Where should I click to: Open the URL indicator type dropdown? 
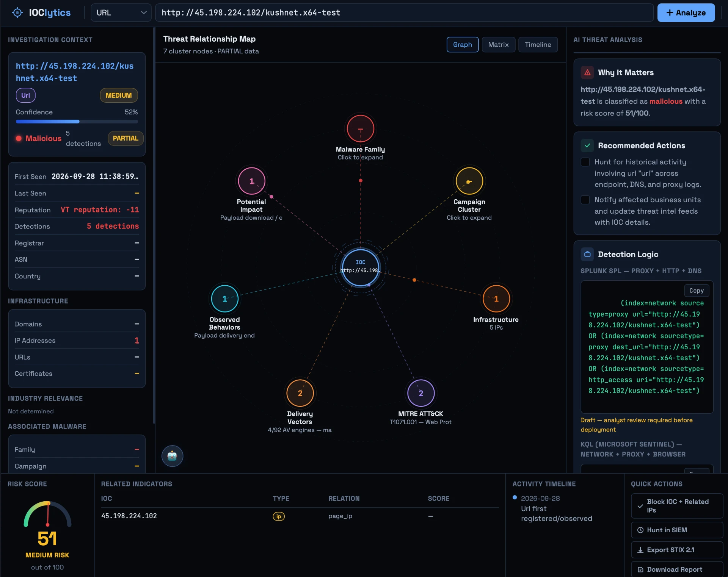pyautogui.click(x=121, y=13)
